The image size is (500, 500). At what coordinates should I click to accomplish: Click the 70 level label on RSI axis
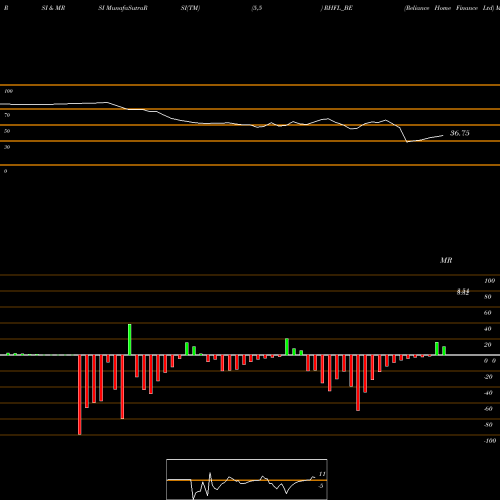point(7,115)
